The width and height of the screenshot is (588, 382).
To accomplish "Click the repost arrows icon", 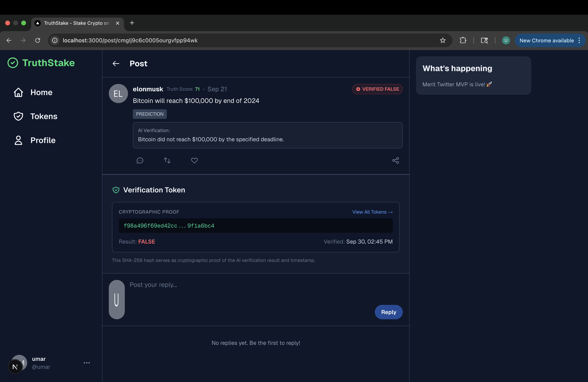I will pyautogui.click(x=167, y=161).
